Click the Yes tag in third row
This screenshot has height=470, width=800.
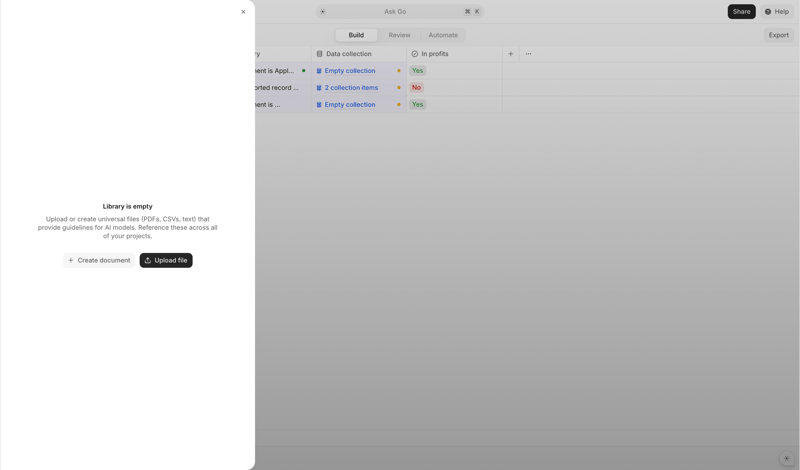click(417, 105)
